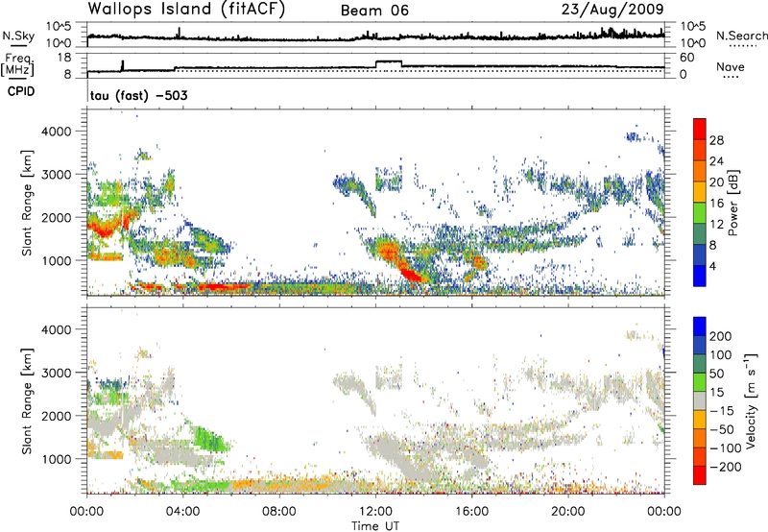768x532 pixels.
Task: Click Velocity colorbar segment between 100 and 200
Action: pyautogui.click(x=700, y=345)
